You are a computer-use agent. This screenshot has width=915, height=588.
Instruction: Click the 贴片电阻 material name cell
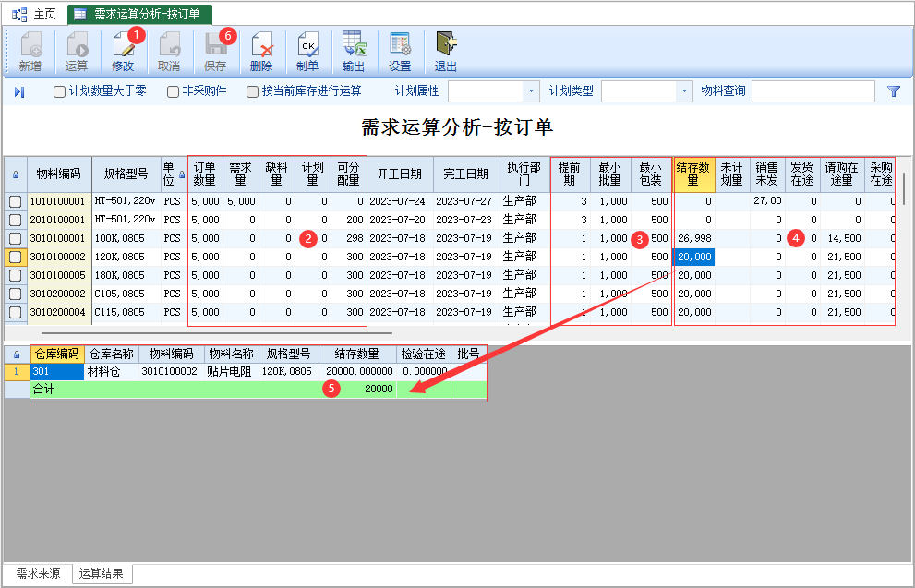[231, 372]
